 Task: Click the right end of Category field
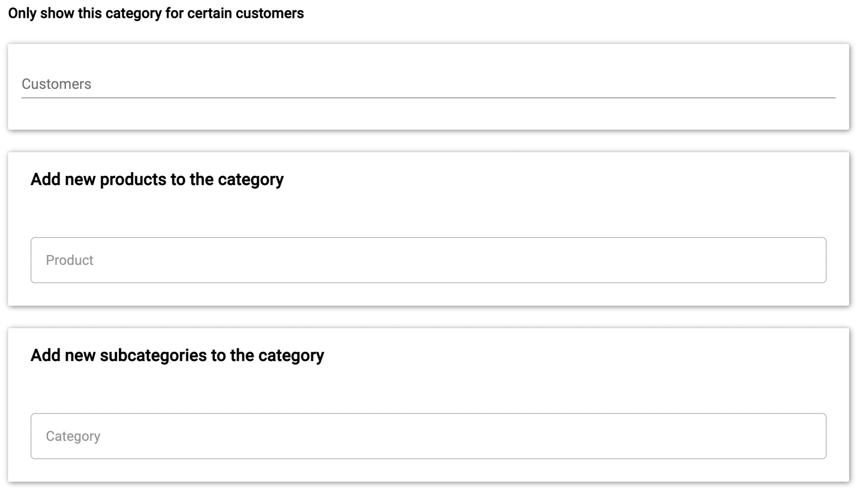click(809, 436)
